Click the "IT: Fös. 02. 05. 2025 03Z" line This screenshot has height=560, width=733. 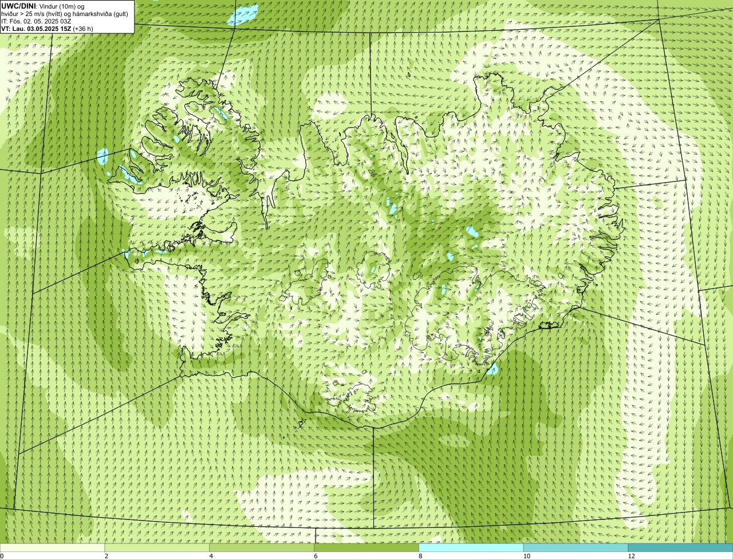36,21
